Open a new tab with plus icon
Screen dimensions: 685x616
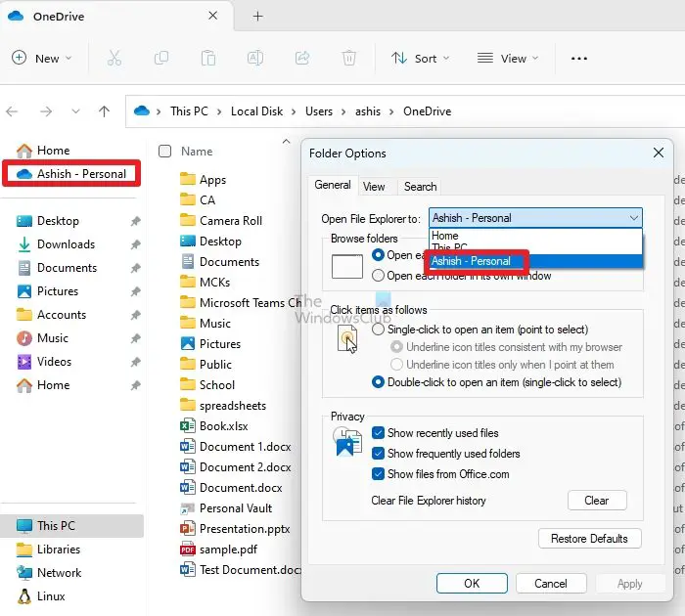click(257, 17)
